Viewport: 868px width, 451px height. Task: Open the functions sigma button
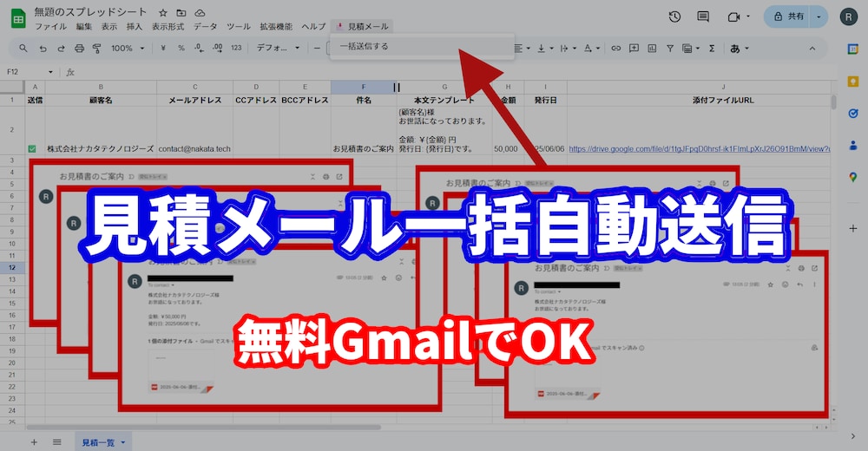712,49
